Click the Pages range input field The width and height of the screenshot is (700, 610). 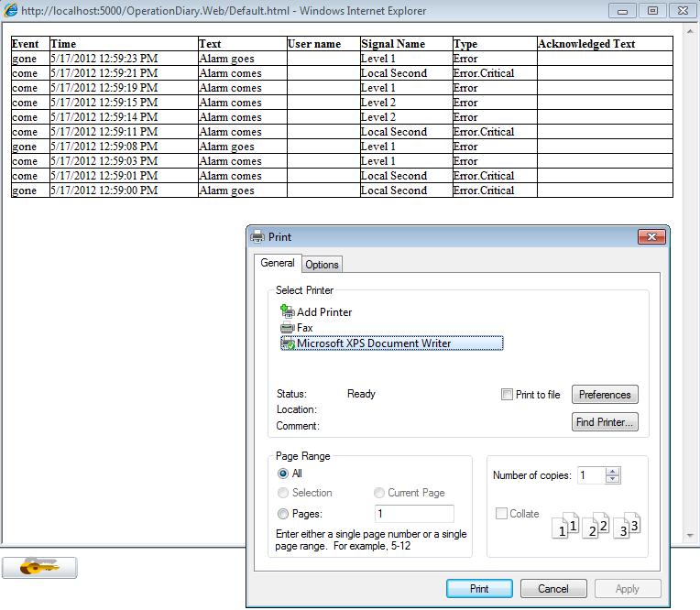413,514
